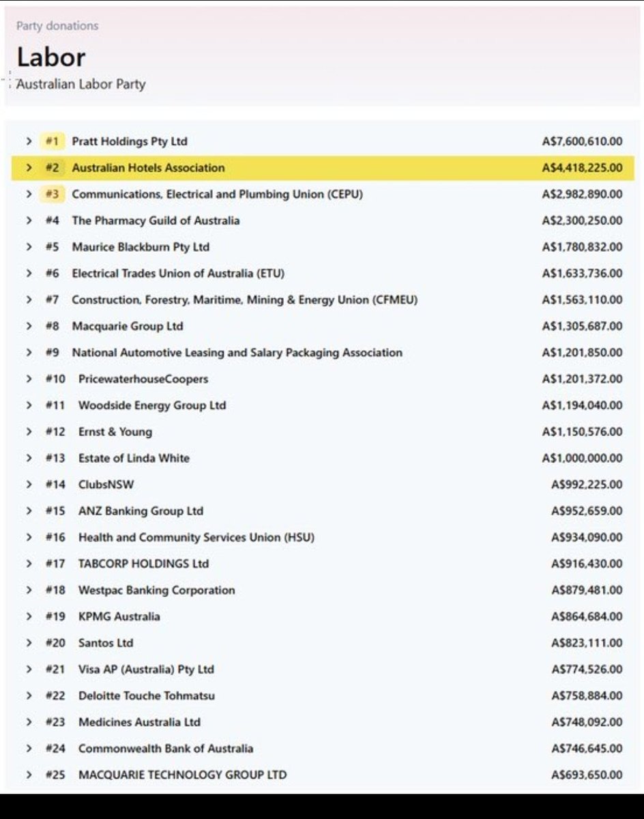Expand the Maurice Blackburn Pty Ltd chevron

pyautogui.click(x=29, y=247)
